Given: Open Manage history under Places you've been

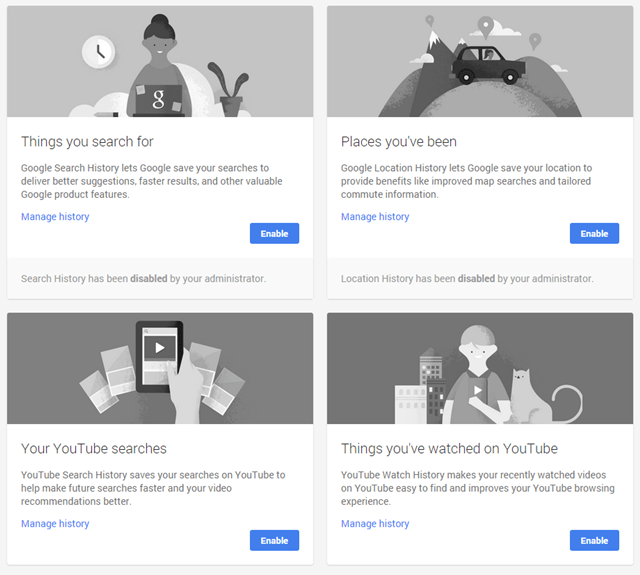Looking at the screenshot, I should (x=375, y=217).
